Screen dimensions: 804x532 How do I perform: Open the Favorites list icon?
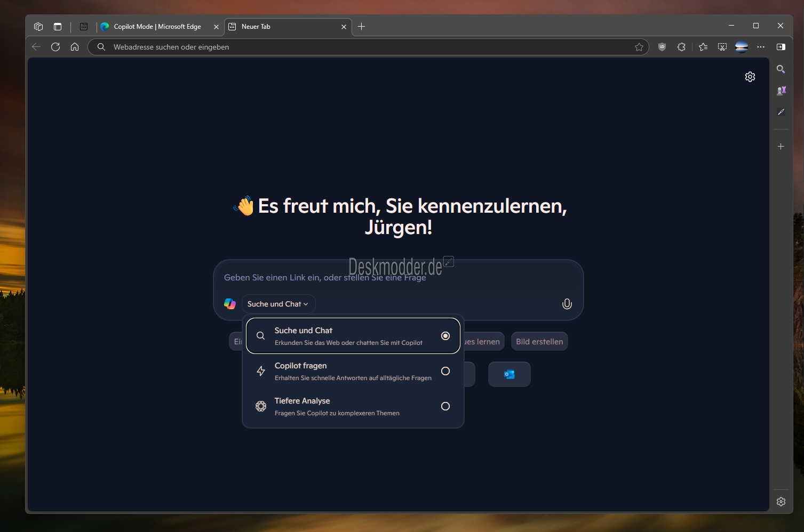(703, 47)
